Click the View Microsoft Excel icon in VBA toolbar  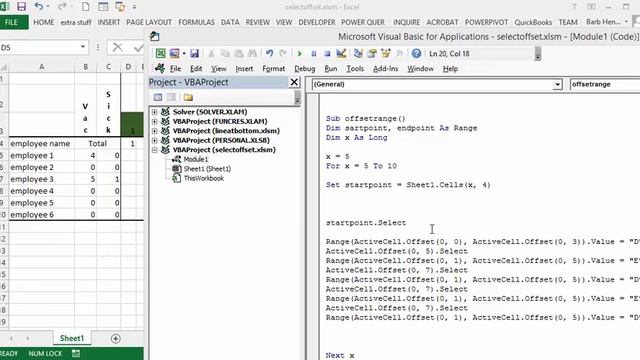[160, 53]
